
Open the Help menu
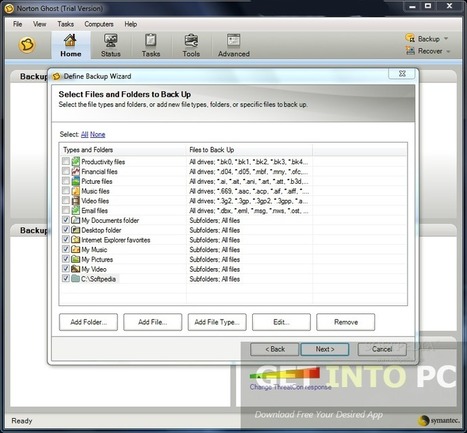pyautogui.click(x=131, y=24)
